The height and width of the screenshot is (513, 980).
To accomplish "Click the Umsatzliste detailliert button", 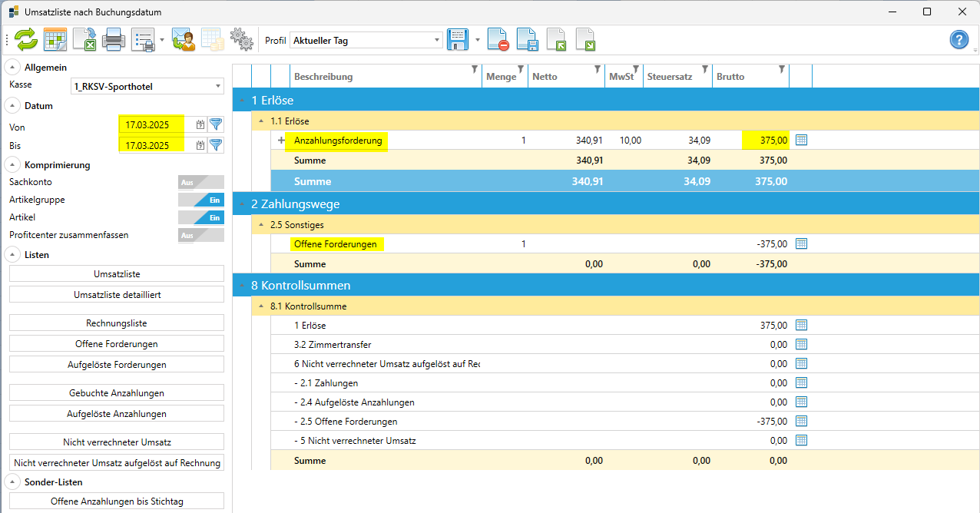I will (x=117, y=294).
